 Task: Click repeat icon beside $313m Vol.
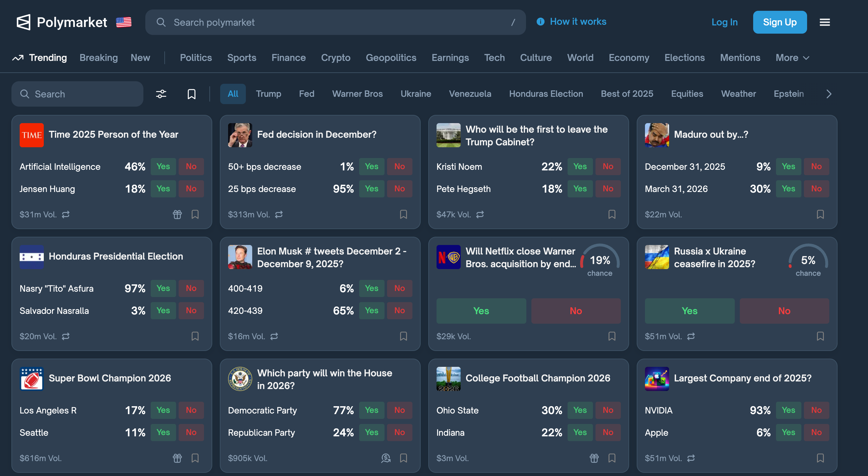tap(279, 215)
